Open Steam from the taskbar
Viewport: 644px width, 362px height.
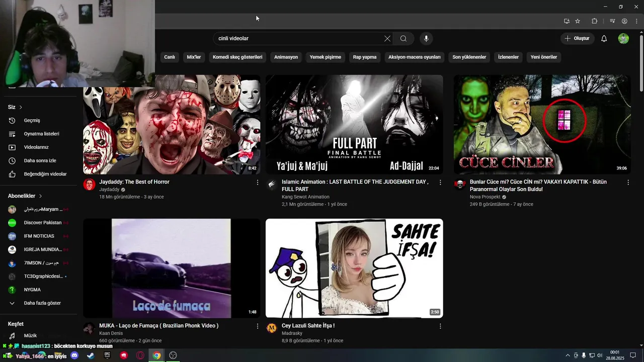point(91,355)
